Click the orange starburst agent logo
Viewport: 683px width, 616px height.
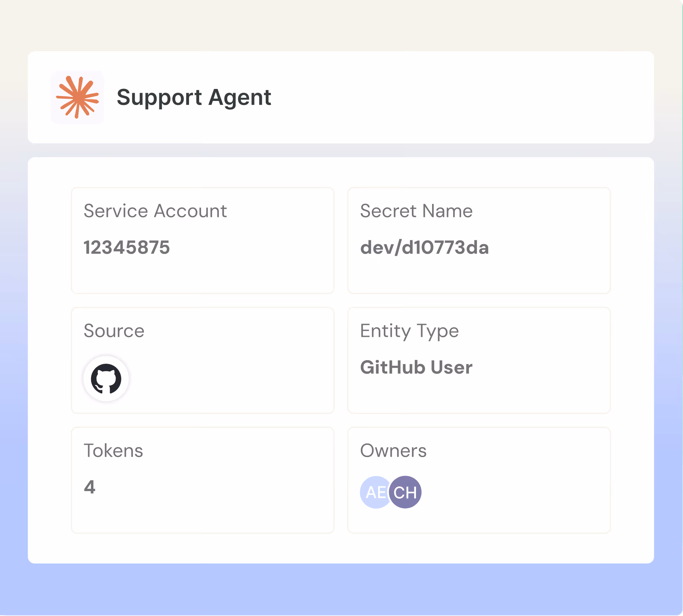(x=77, y=97)
